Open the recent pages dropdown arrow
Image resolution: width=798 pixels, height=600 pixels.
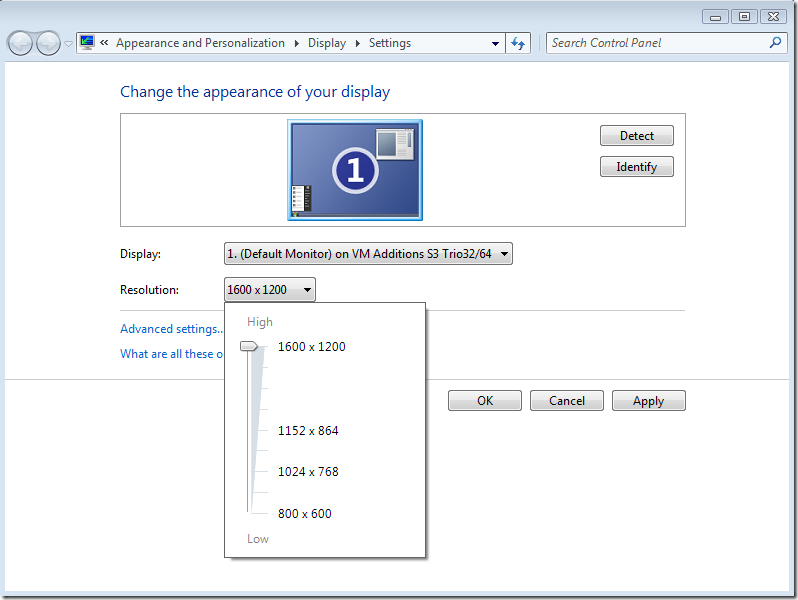[68, 44]
